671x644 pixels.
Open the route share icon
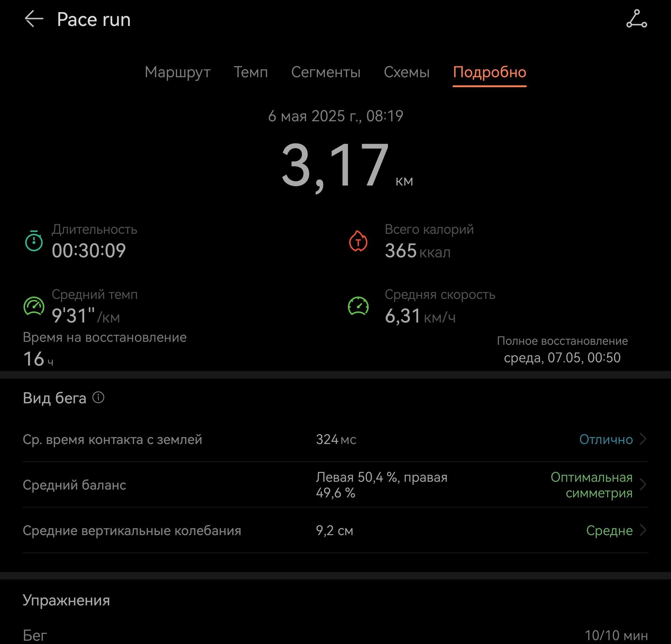coord(636,18)
